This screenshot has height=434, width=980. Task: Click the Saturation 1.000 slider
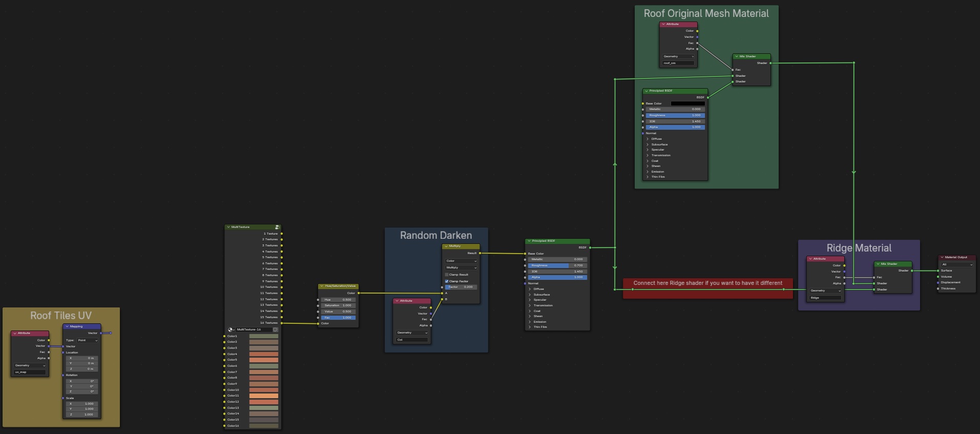pos(338,305)
